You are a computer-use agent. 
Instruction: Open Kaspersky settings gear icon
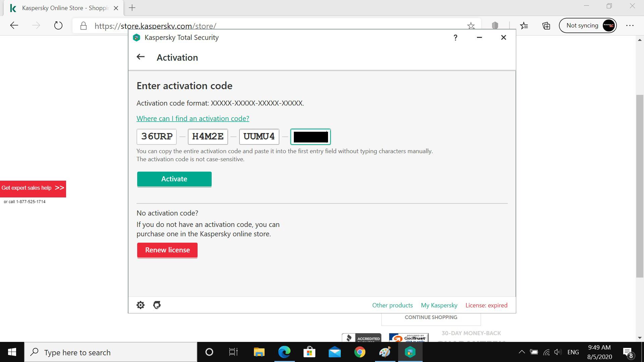point(141,305)
